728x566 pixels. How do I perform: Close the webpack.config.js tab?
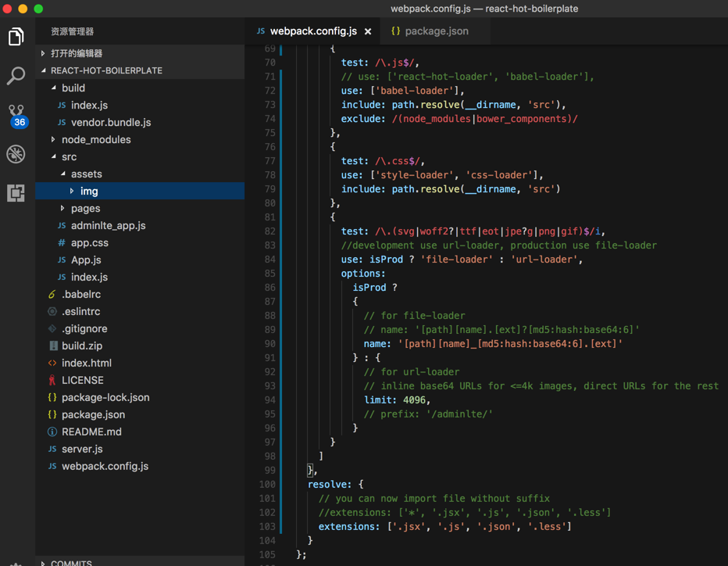pos(368,31)
